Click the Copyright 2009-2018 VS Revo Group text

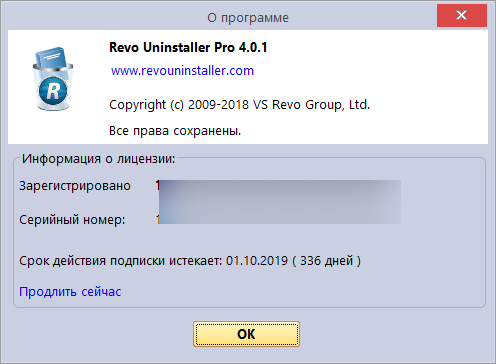240,105
